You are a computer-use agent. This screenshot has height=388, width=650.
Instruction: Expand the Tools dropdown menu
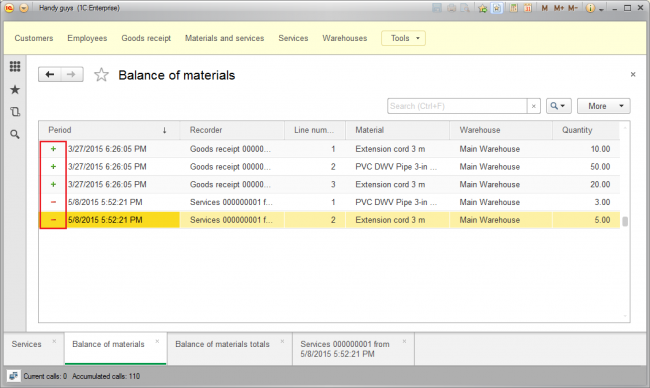tap(403, 38)
